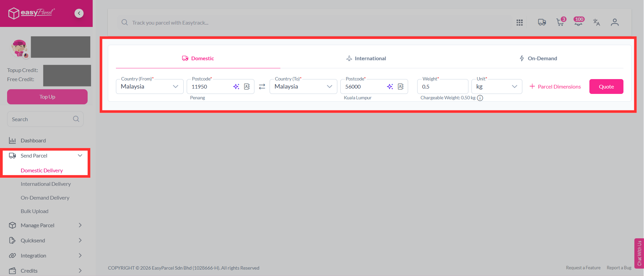644x276 pixels.
Task: Focus the sidebar Search field
Action: 45,119
